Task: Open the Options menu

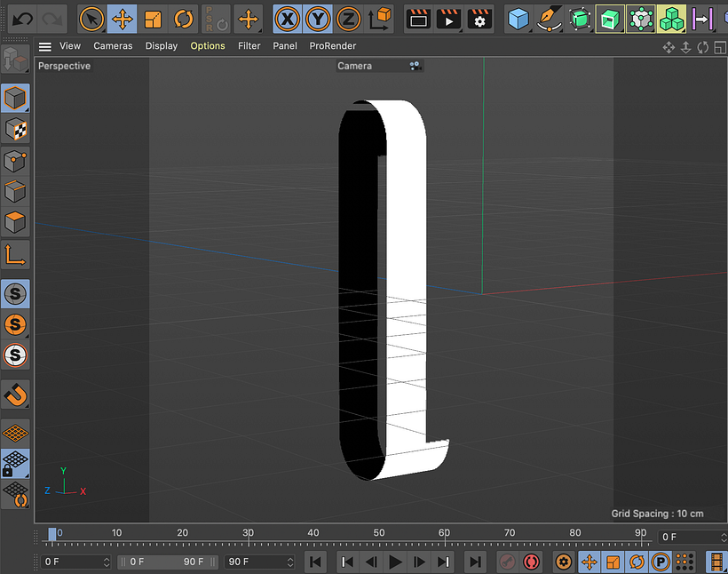Action: point(208,46)
